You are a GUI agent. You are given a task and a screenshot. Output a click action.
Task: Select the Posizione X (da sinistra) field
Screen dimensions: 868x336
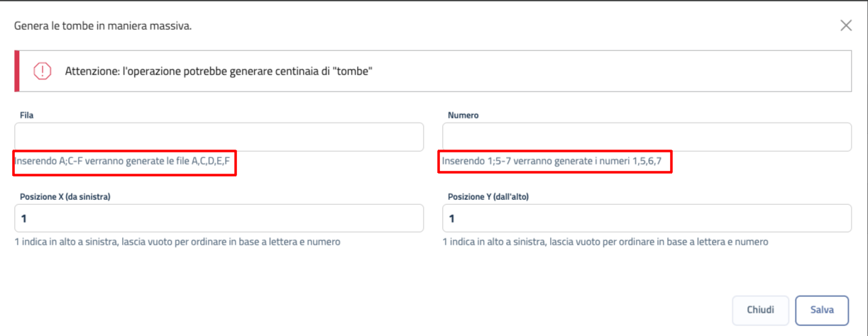219,218
